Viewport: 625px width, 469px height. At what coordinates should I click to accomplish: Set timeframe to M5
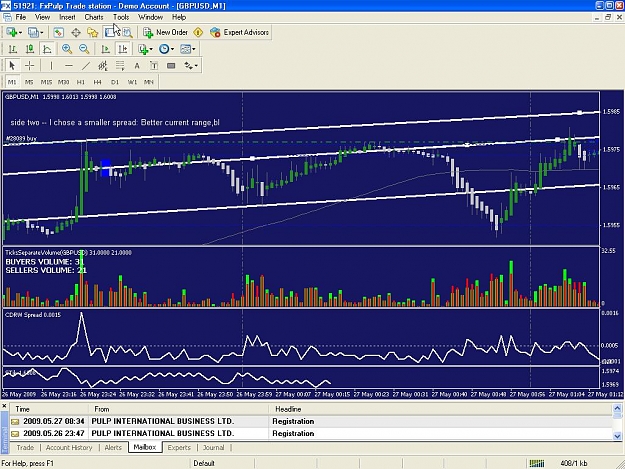point(29,82)
